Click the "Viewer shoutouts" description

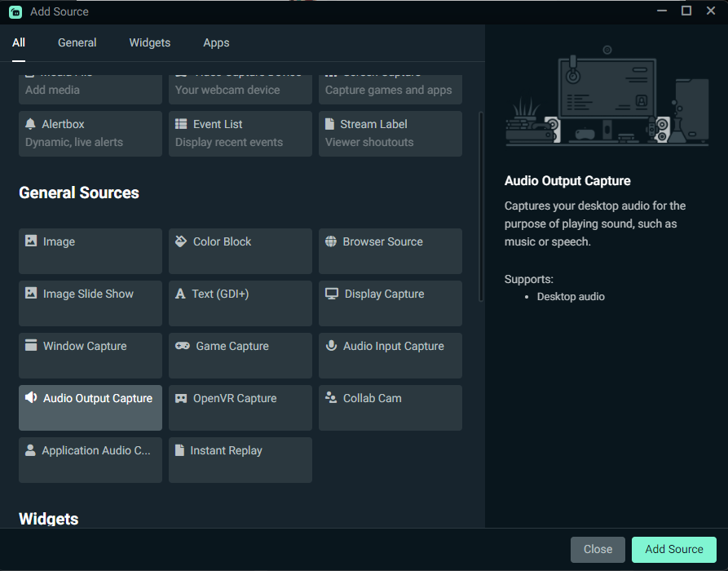pyautogui.click(x=369, y=142)
